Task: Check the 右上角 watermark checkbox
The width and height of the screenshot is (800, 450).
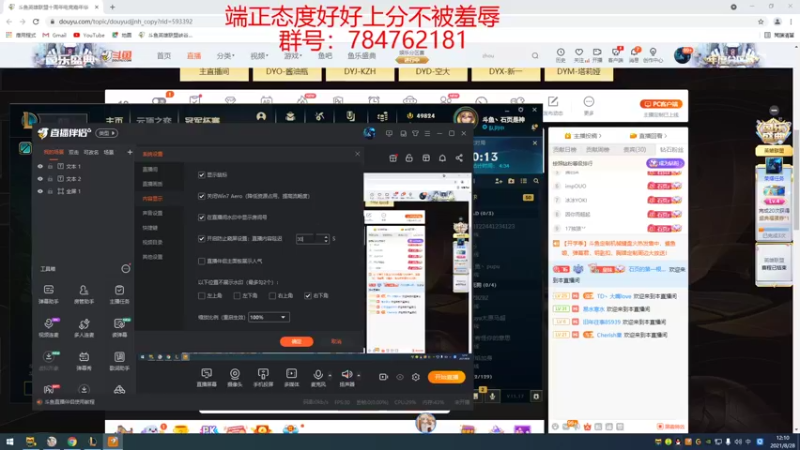Action: click(272, 295)
